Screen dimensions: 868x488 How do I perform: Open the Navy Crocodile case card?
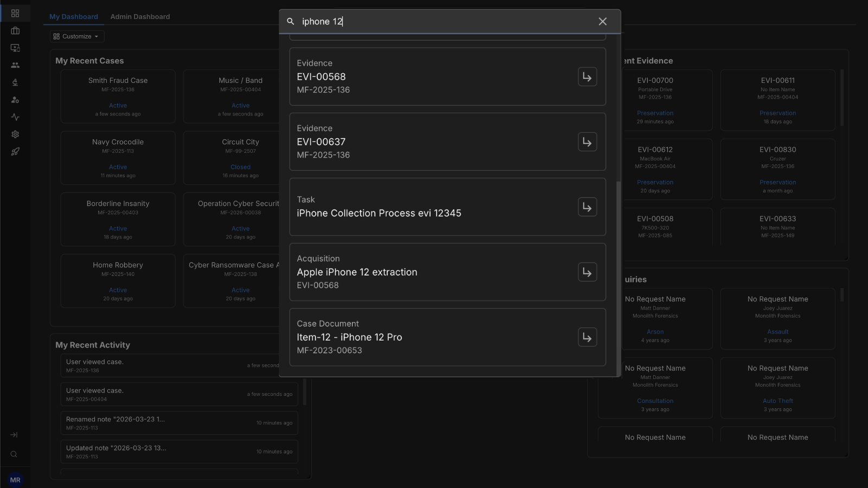point(118,158)
